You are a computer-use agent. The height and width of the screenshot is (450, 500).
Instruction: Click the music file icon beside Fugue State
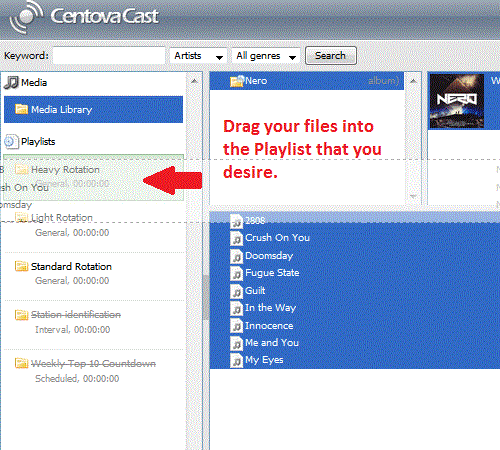pos(237,274)
